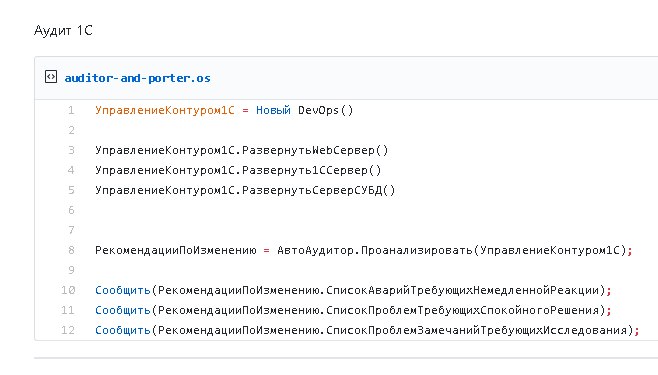The image size is (658, 375).
Task: Select line number 3
Action: click(71, 150)
